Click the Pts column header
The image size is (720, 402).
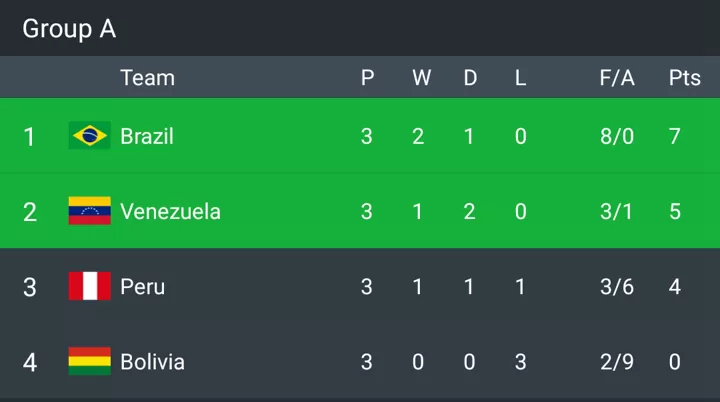click(685, 78)
